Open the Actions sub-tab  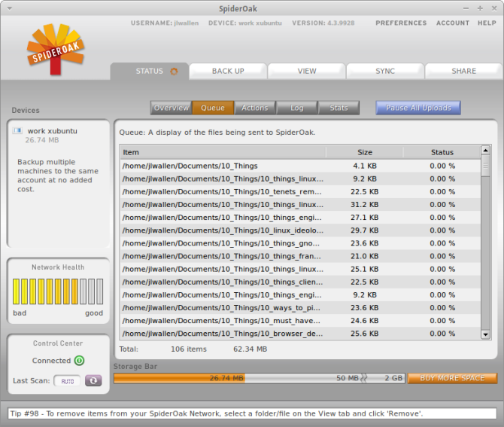(254, 108)
